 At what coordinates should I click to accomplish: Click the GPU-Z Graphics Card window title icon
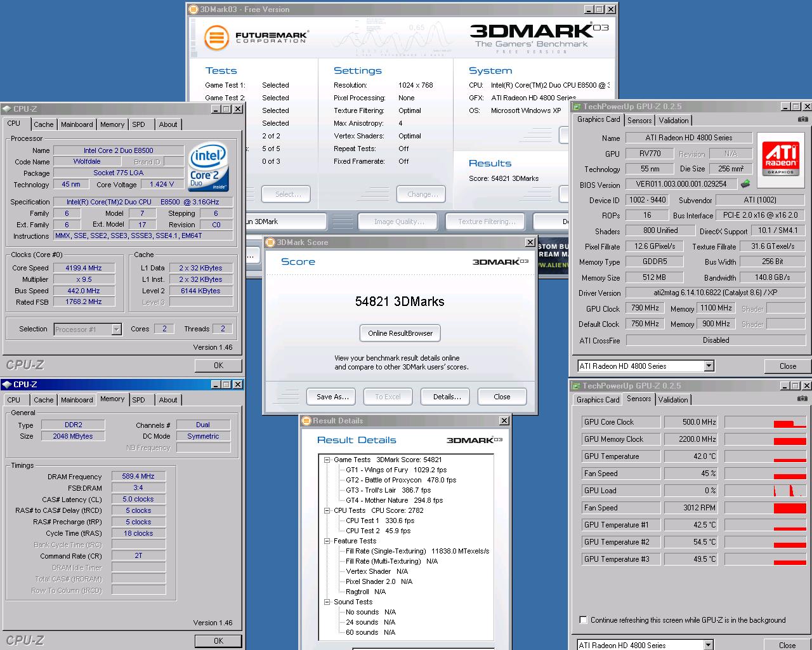point(576,107)
